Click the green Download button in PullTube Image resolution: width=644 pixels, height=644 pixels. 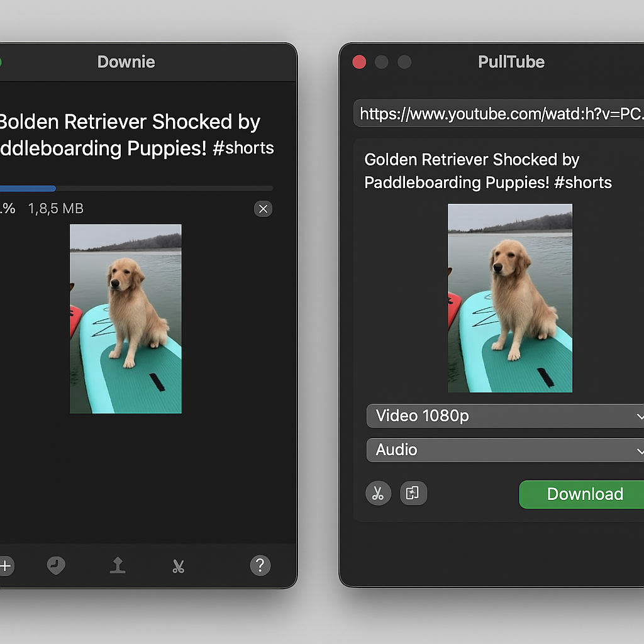tap(582, 494)
